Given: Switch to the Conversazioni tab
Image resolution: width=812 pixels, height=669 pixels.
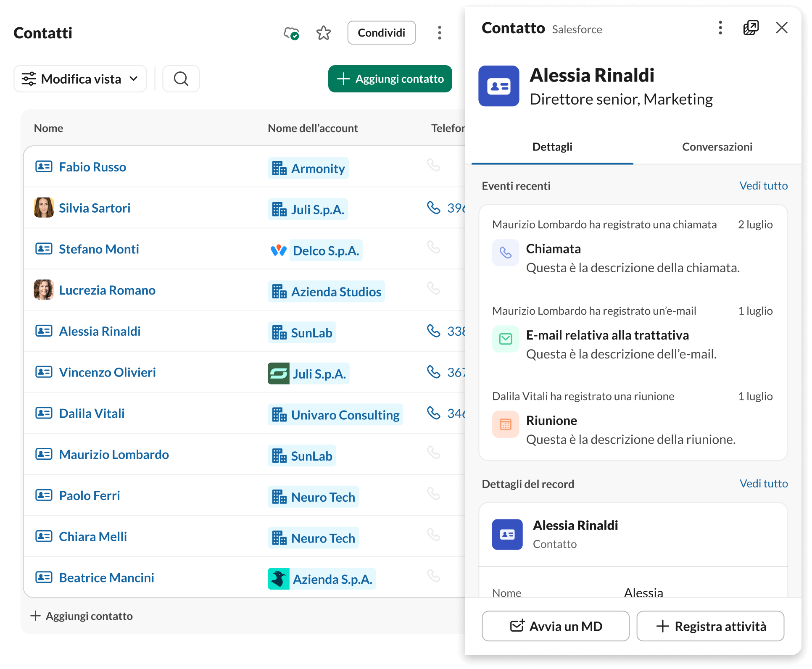Looking at the screenshot, I should (717, 147).
